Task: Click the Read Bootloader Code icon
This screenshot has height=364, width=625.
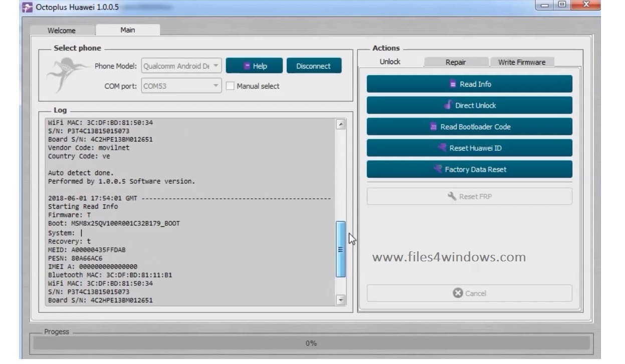Action: coord(434,127)
